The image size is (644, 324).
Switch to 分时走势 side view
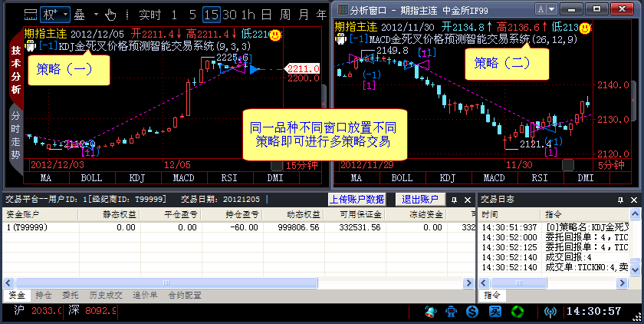(15, 133)
